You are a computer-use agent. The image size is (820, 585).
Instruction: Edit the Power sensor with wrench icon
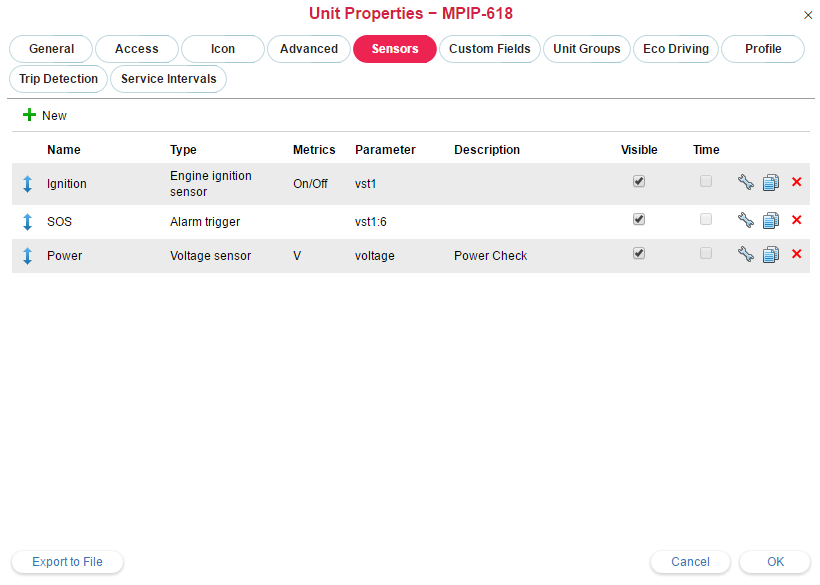pos(745,254)
